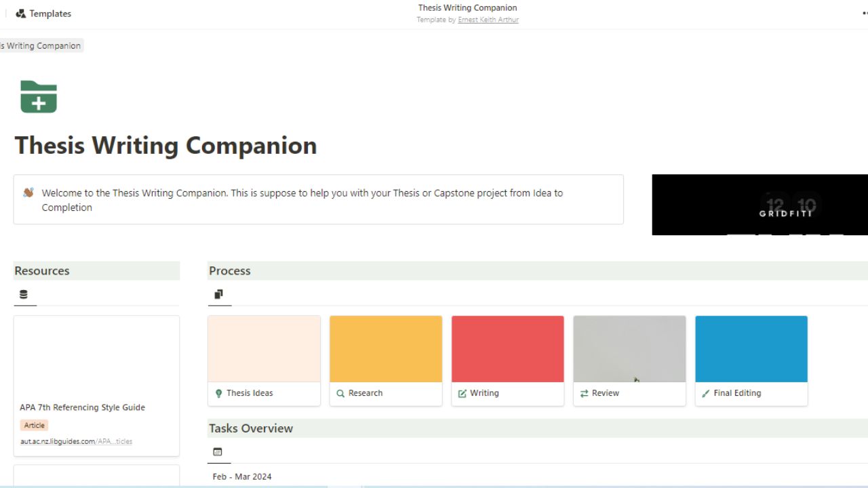Select the Thesis Ideas lightbulb icon

[218, 393]
